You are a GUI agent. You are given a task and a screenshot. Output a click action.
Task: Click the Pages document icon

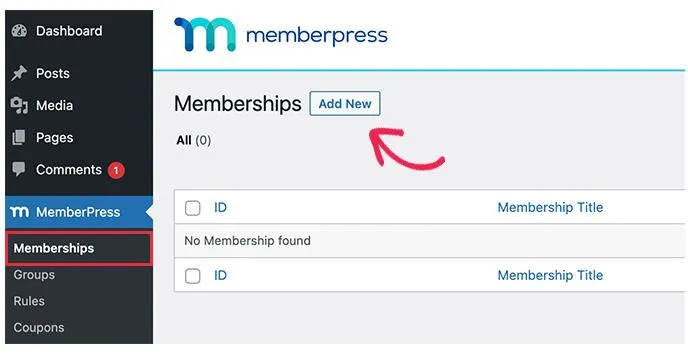tap(19, 137)
